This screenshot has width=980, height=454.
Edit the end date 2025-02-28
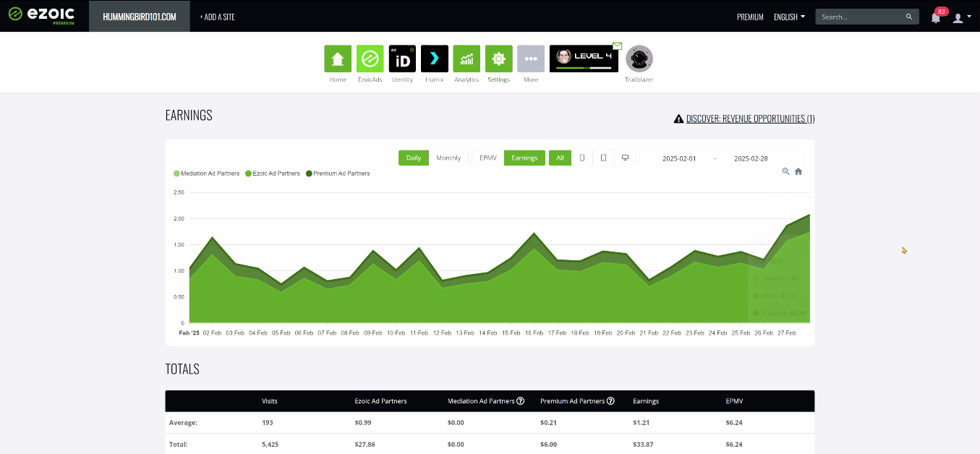751,158
